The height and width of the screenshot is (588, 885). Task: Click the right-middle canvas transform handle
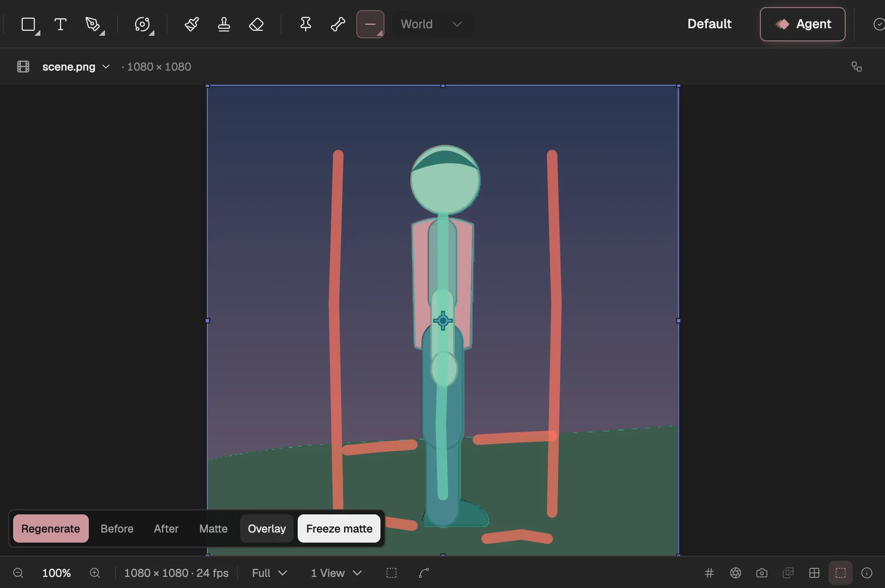tap(678, 321)
